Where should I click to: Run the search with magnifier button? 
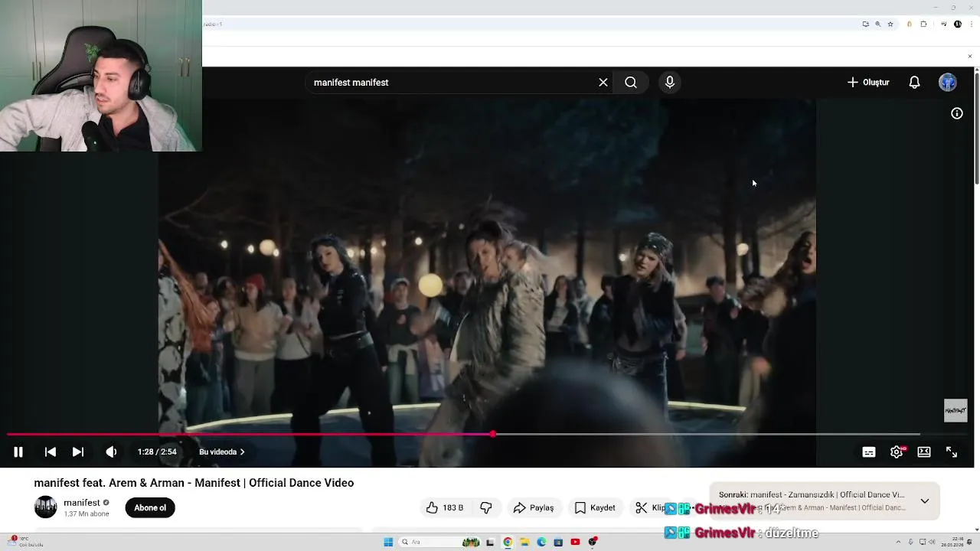coord(631,82)
